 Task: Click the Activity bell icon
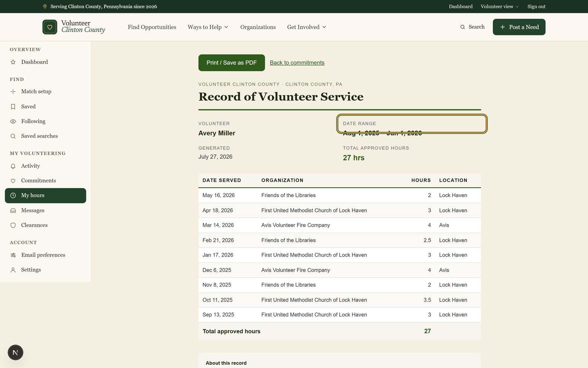pyautogui.click(x=13, y=166)
